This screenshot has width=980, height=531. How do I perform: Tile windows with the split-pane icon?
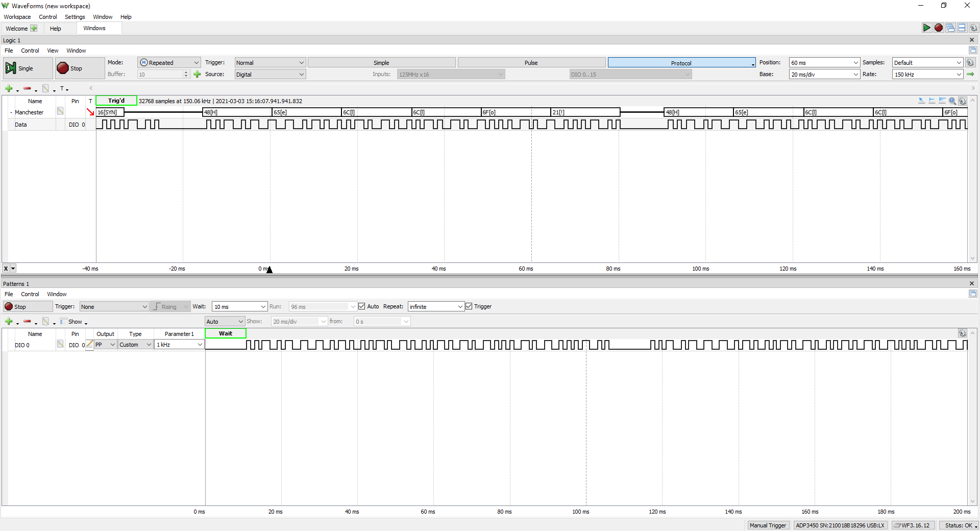click(x=962, y=28)
